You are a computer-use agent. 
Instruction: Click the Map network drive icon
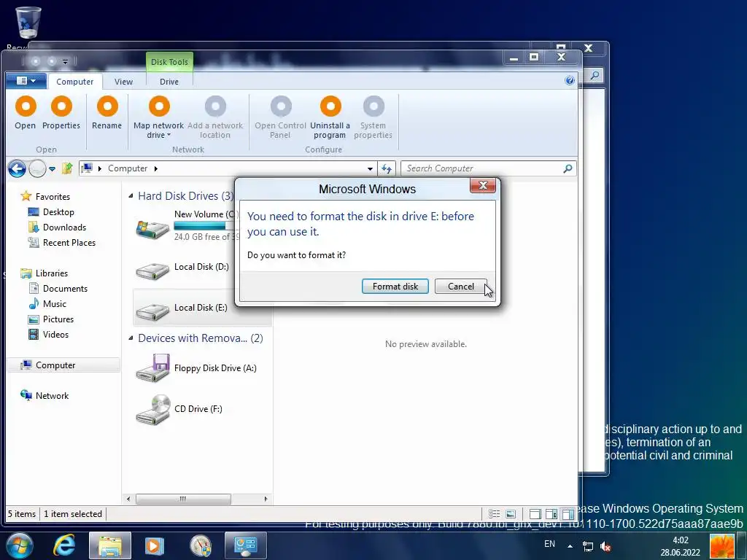coord(159,106)
